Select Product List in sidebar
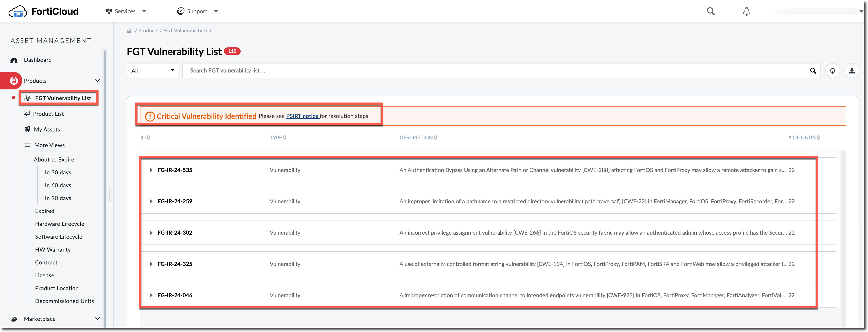 point(48,114)
